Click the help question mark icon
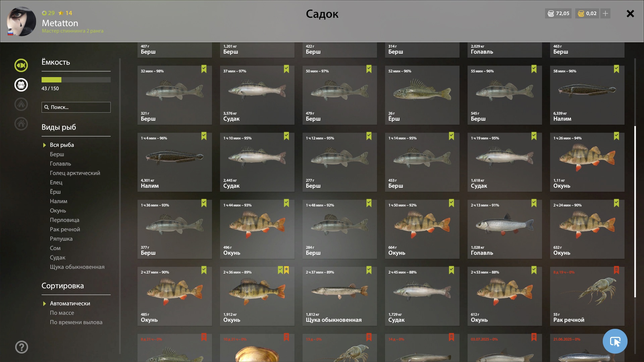Viewport: 644px width, 362px height. (21, 347)
